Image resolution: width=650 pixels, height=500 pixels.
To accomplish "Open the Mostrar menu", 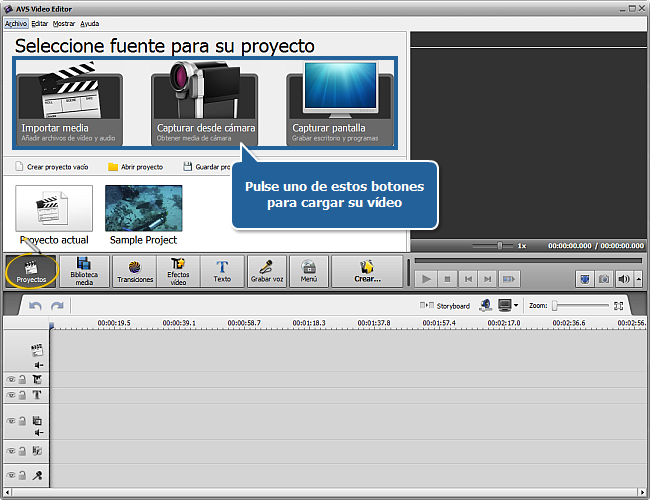I will (62, 22).
